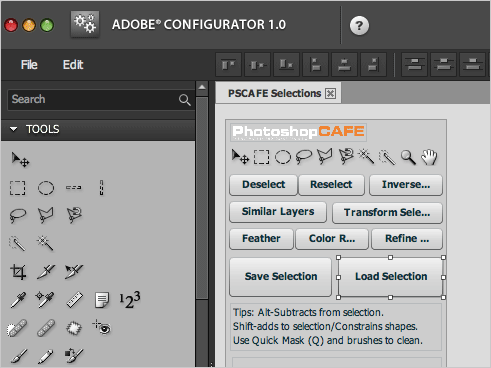Click the Move tool in PSCAFE panel

[x=240, y=156]
